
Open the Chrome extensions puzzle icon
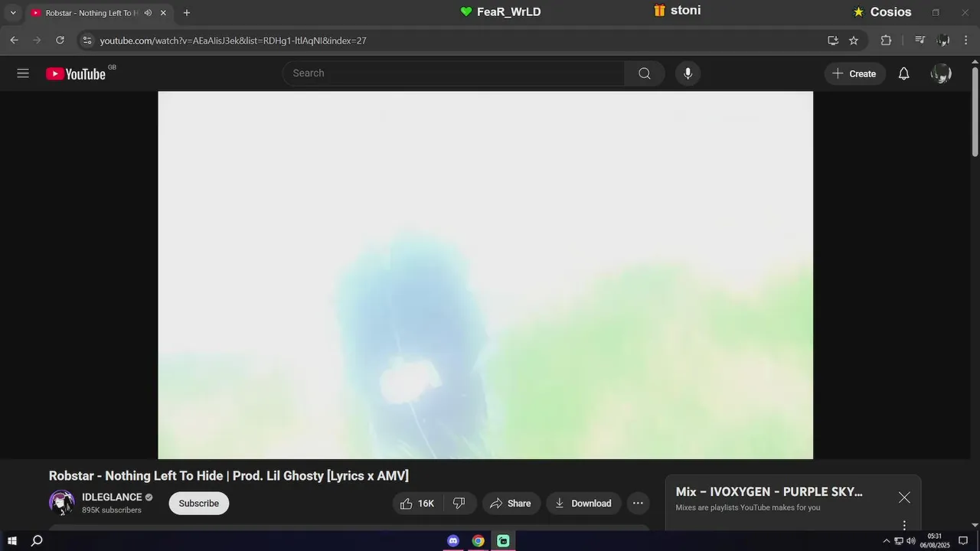coord(886,41)
